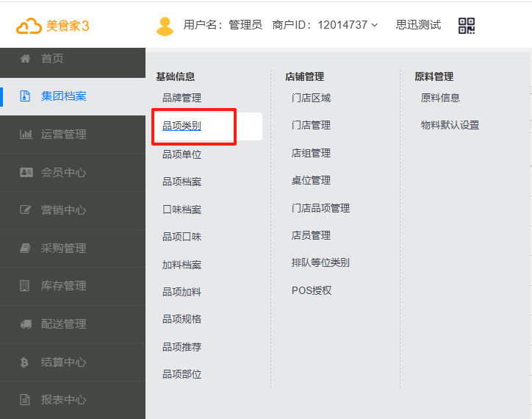The height and width of the screenshot is (419, 532).
Task: Open the QR code icon
Action: tap(467, 26)
